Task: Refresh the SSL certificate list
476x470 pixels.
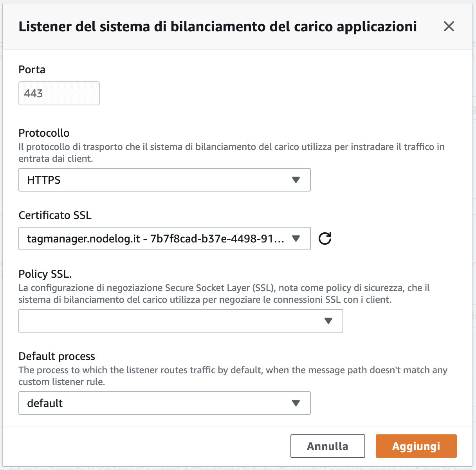Action: [x=324, y=239]
